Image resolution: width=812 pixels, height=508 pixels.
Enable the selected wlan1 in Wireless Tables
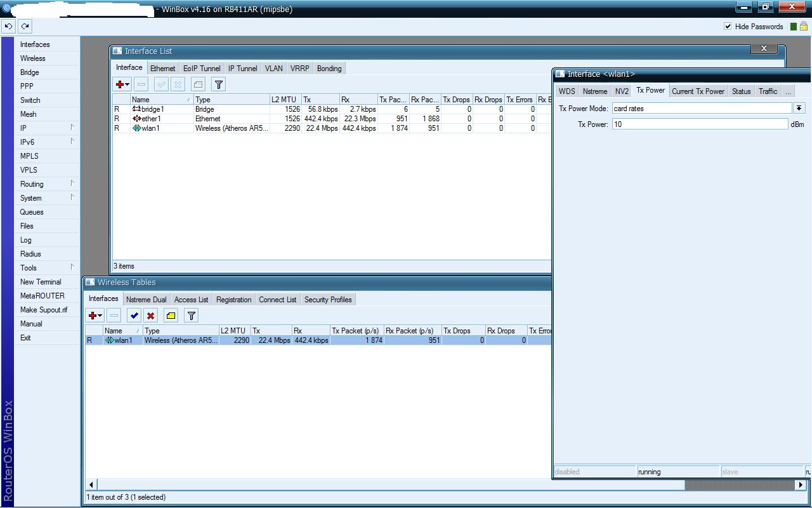coord(134,316)
